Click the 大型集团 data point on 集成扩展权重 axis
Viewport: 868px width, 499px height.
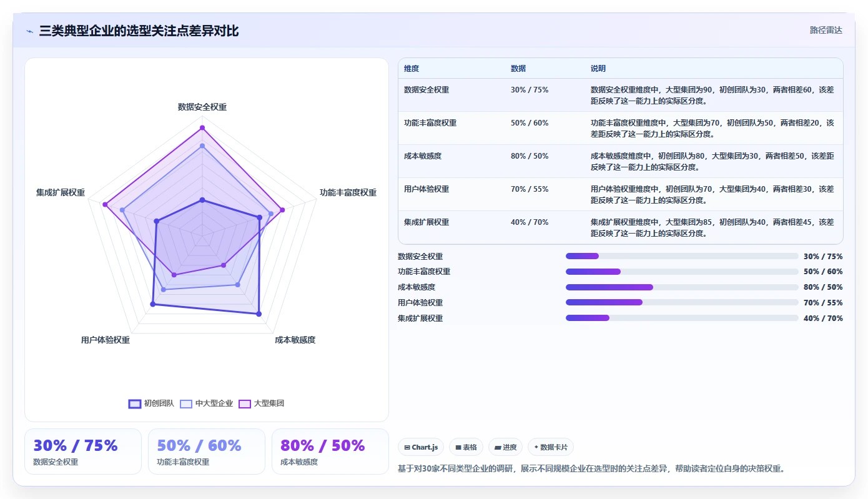click(106, 205)
